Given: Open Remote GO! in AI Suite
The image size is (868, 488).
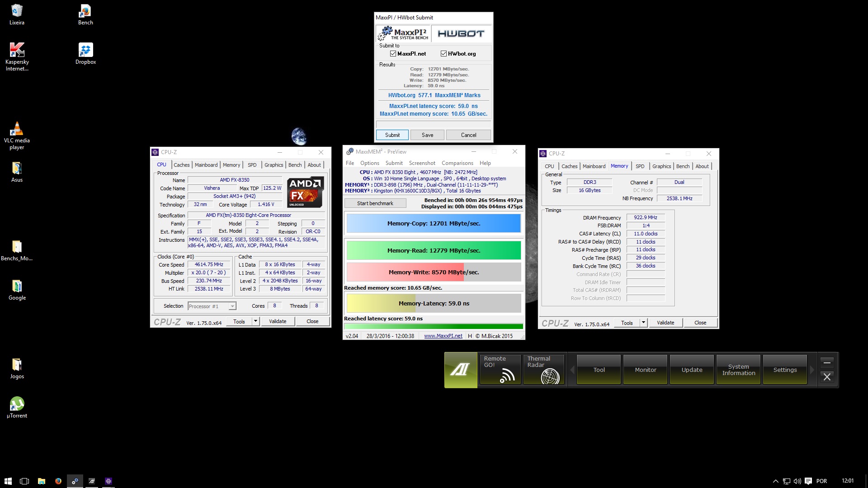Looking at the screenshot, I should pyautogui.click(x=500, y=370).
